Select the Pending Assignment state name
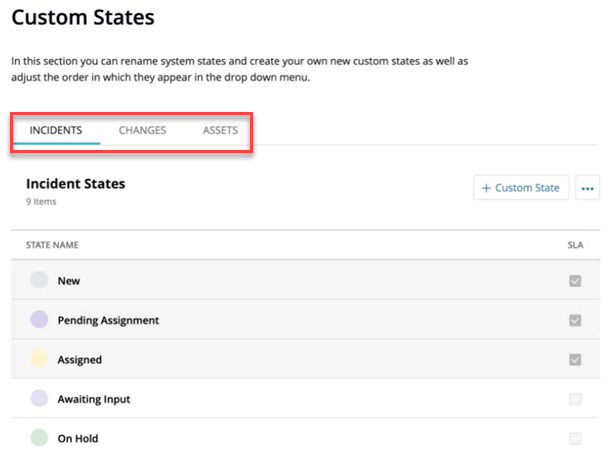The height and width of the screenshot is (450, 612). coord(108,321)
